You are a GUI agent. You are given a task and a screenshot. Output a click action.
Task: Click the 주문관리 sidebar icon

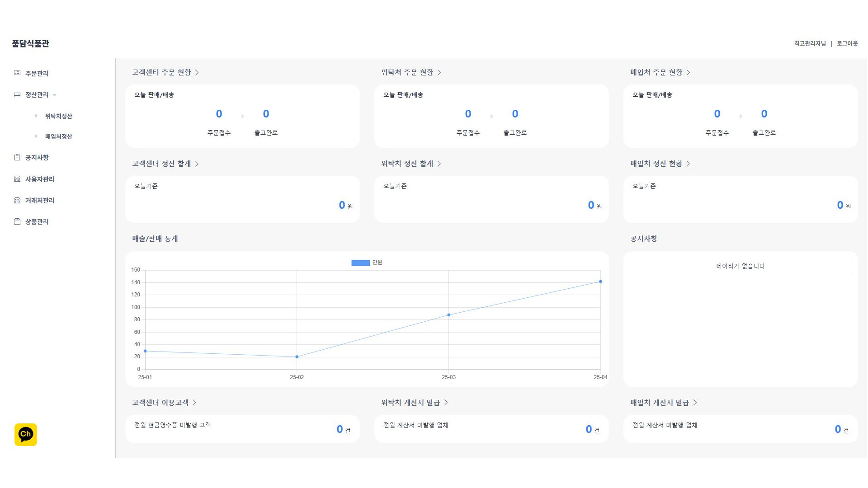coord(17,73)
